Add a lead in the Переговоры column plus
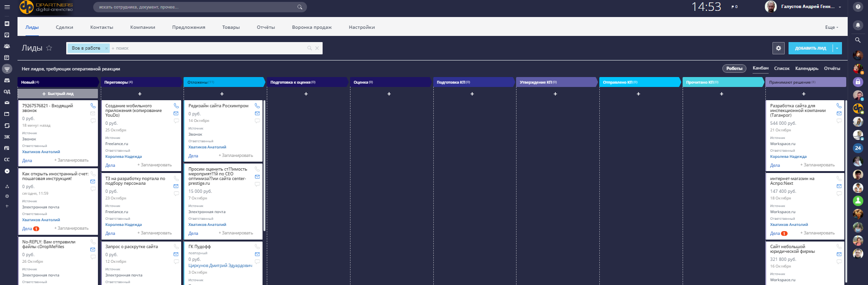The width and height of the screenshot is (868, 285). pyautogui.click(x=140, y=94)
